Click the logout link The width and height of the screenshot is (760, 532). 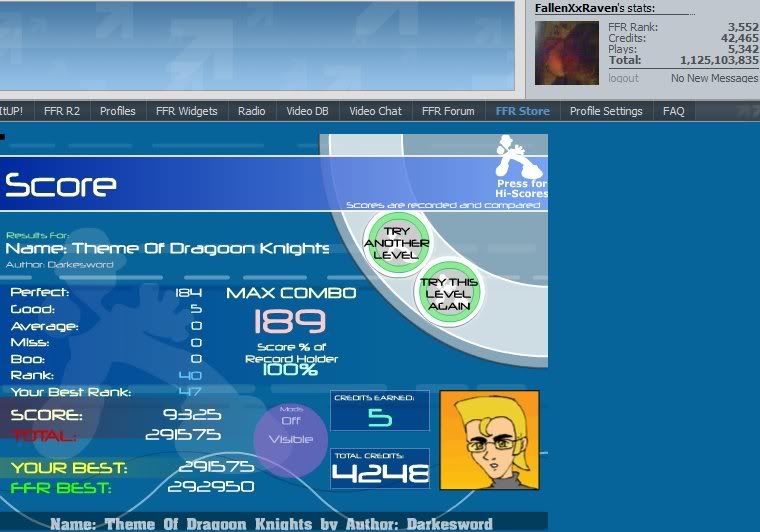(623, 78)
